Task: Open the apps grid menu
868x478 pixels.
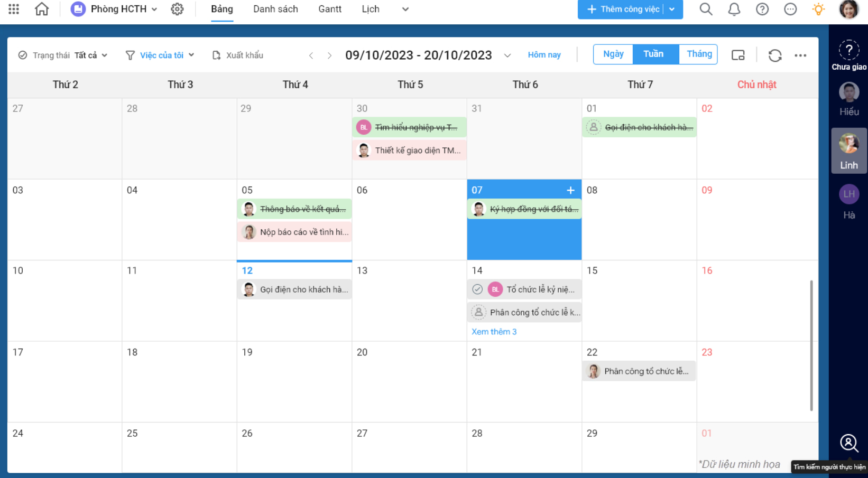Action: coord(14,9)
